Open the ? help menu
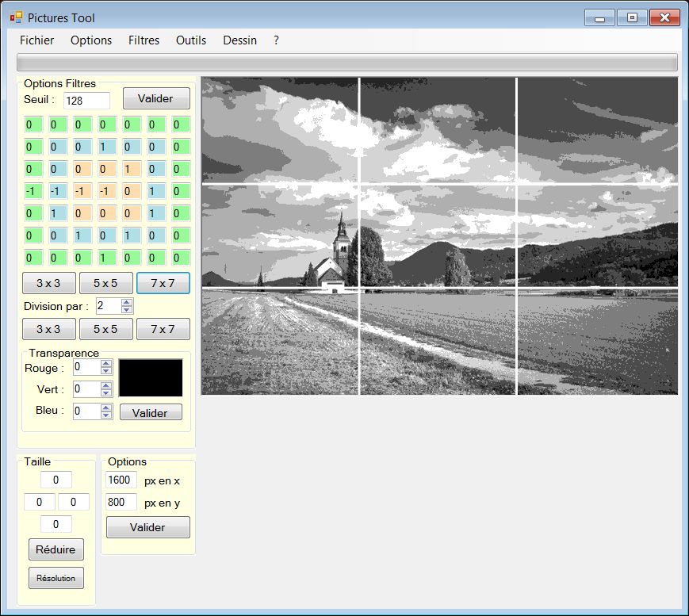689x616 pixels. (276, 40)
